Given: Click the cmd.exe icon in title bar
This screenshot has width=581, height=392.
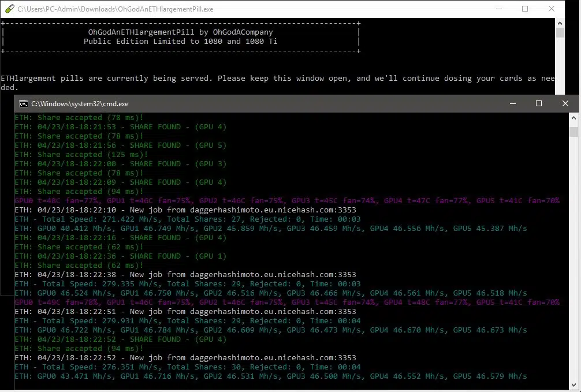Looking at the screenshot, I should click(x=23, y=104).
